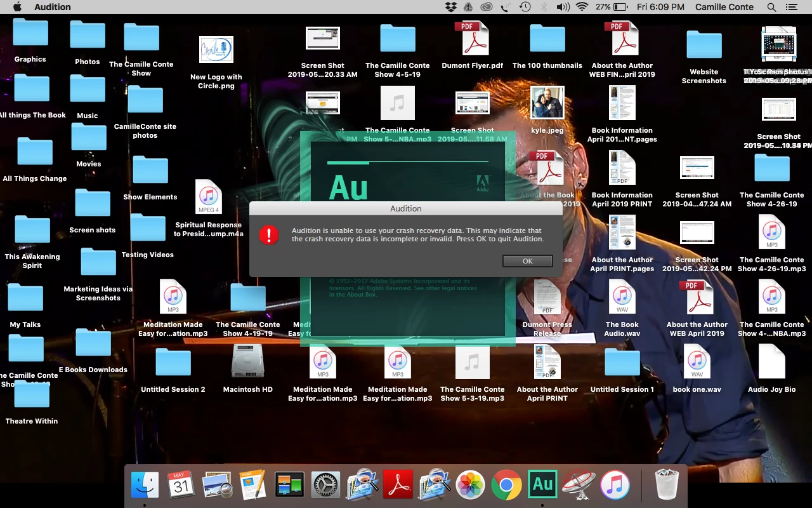Viewport: 812px width, 508px height.
Task: Open System Preferences in the Dock
Action: pyautogui.click(x=325, y=486)
